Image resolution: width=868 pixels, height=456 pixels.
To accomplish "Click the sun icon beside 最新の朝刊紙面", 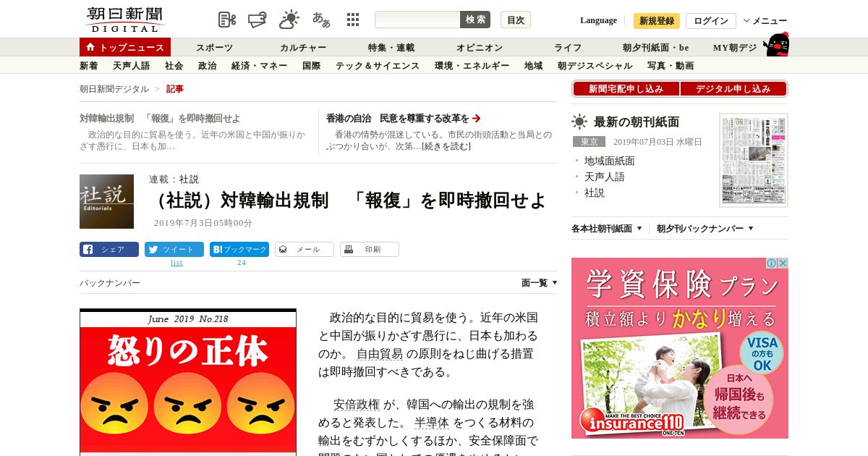I will [x=579, y=122].
